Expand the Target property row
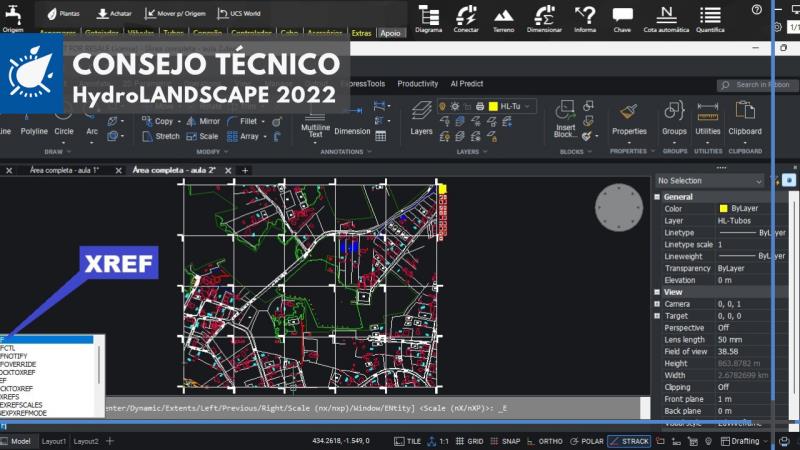The width and height of the screenshot is (800, 450). pyautogui.click(x=657, y=316)
